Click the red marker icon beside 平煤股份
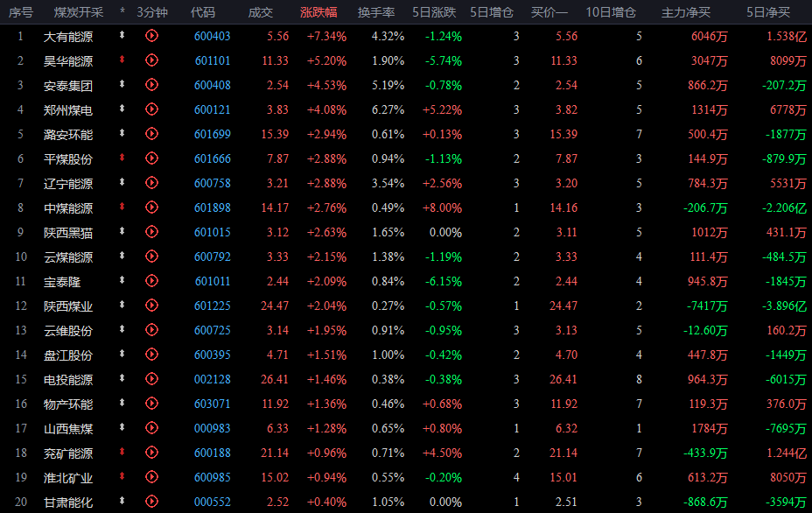Image resolution: width=812 pixels, height=513 pixels. 122,158
